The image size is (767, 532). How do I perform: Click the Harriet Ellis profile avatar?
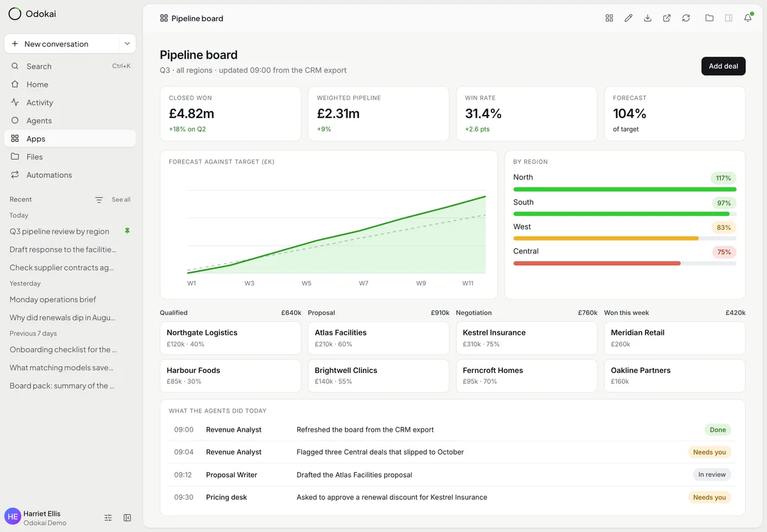click(12, 517)
